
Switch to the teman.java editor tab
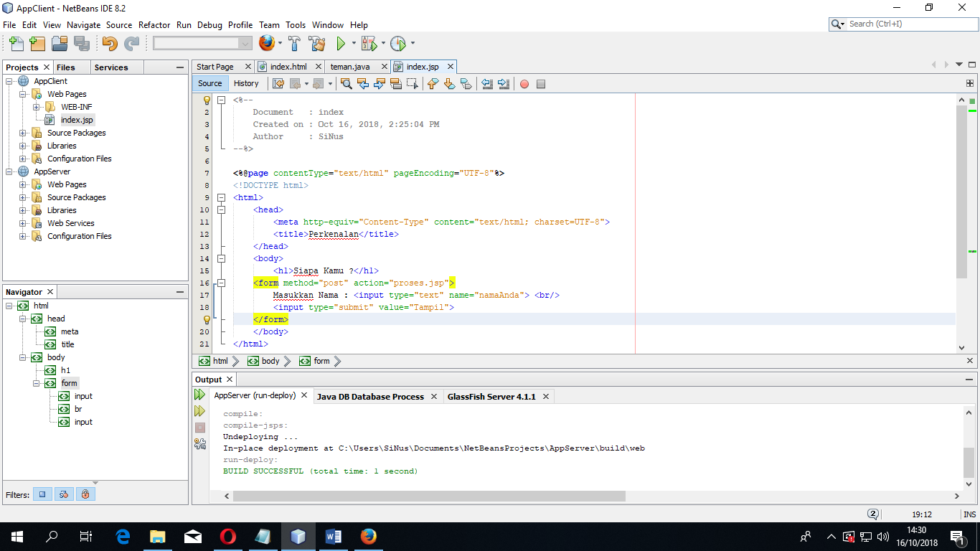coord(350,66)
